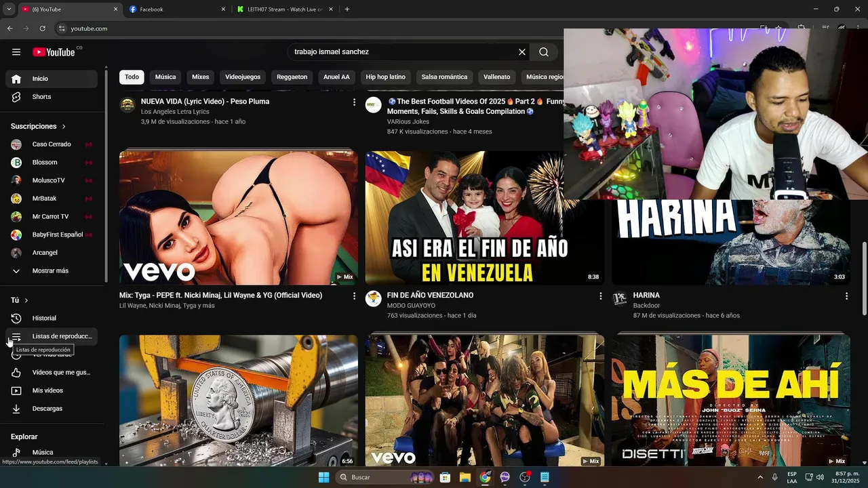Viewport: 868px width, 488px height.
Task: Open the MrBatak subscription
Action: pos(52,199)
